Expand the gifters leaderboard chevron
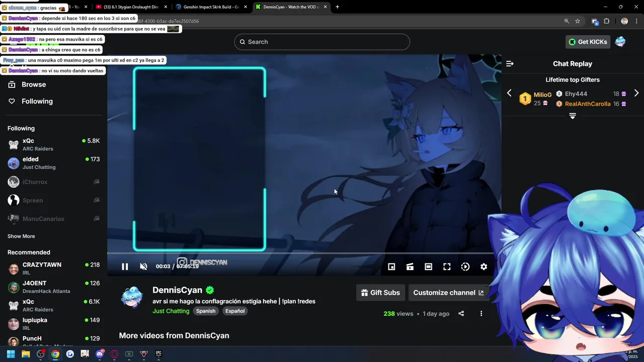Viewport: 644px width, 362px height. pyautogui.click(x=573, y=116)
